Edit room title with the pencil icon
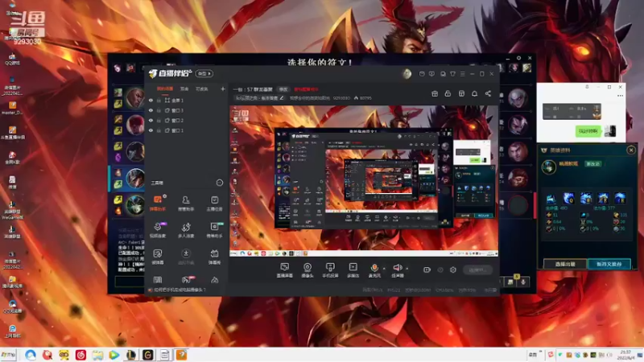The image size is (644, 362). (x=282, y=98)
